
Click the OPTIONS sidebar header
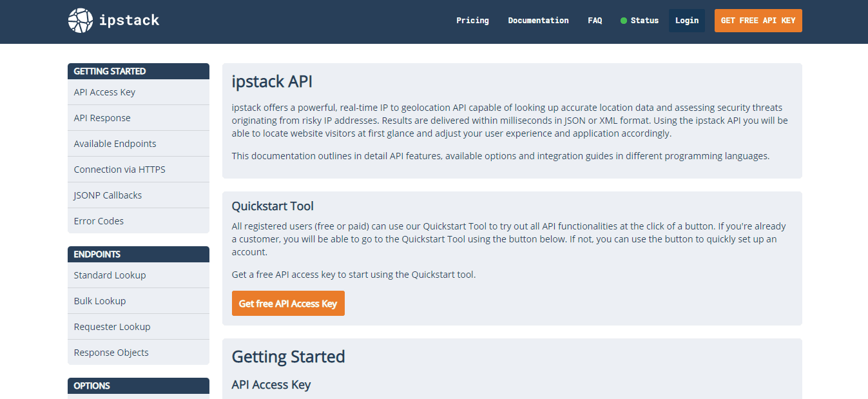(x=139, y=385)
